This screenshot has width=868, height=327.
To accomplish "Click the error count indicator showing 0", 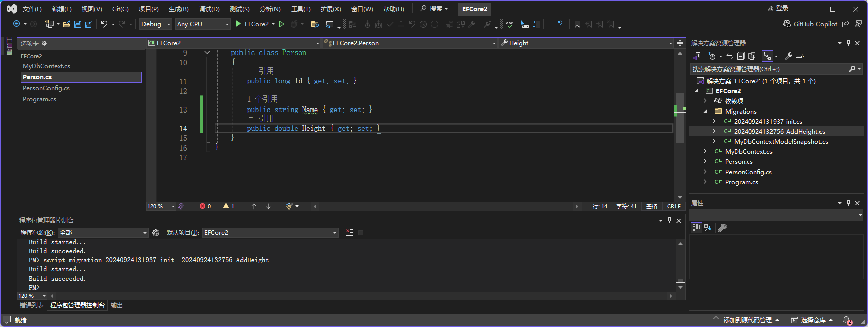I will (x=205, y=206).
